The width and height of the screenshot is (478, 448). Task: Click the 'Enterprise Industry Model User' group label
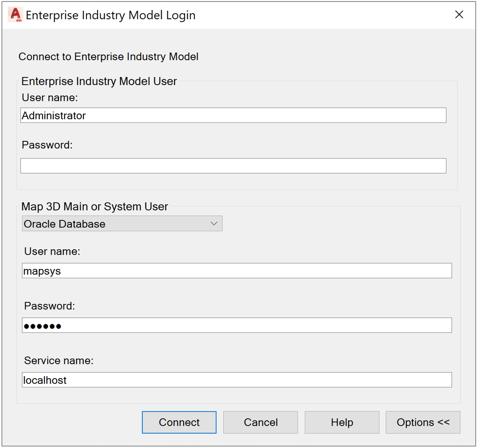pos(99,81)
